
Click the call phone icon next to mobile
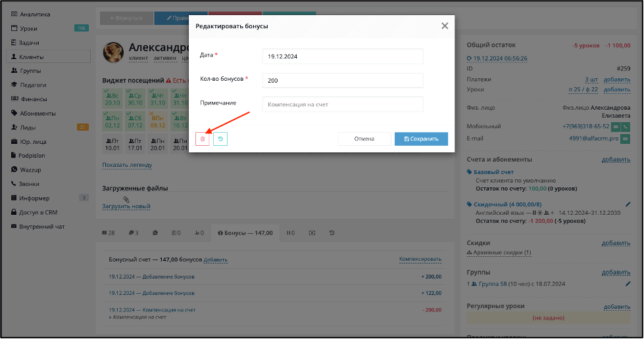point(626,127)
